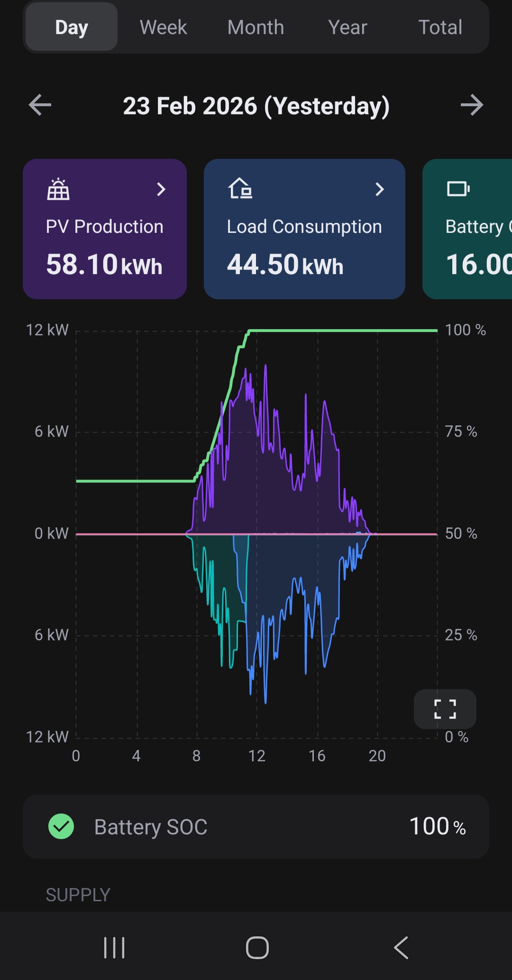Open the Android recent apps button

114,947
